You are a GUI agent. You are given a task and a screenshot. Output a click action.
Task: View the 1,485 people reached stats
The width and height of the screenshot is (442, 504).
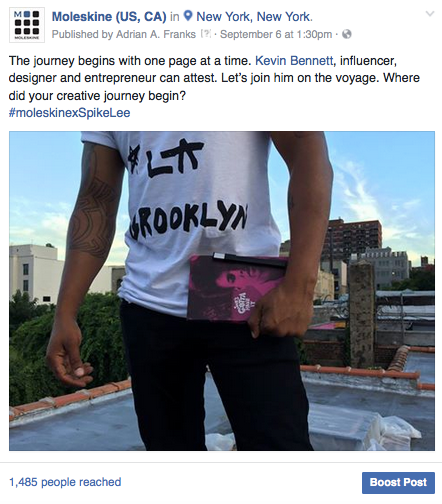[65, 482]
